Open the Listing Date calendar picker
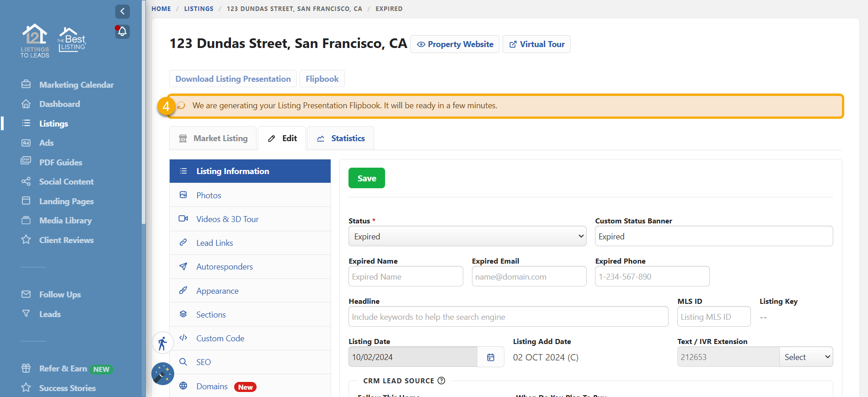Screen dimensions: 868x397 490,357
